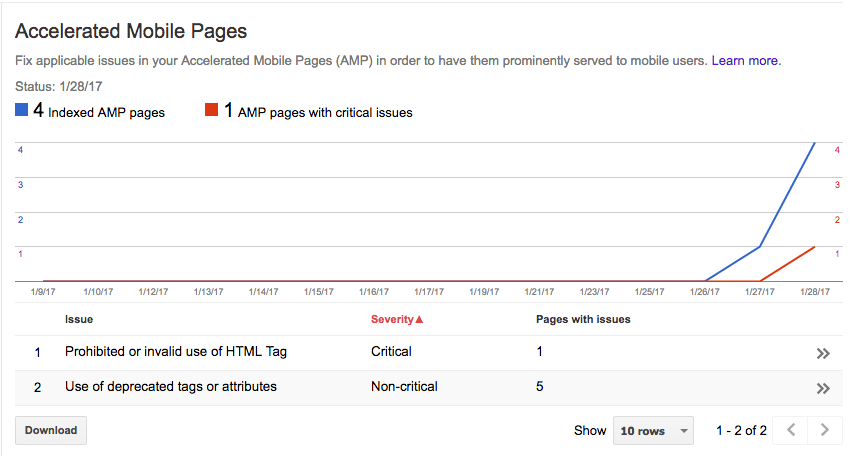The width and height of the screenshot is (858, 471).
Task: Click the 1/16/17 date label on chart
Action: click(x=374, y=292)
